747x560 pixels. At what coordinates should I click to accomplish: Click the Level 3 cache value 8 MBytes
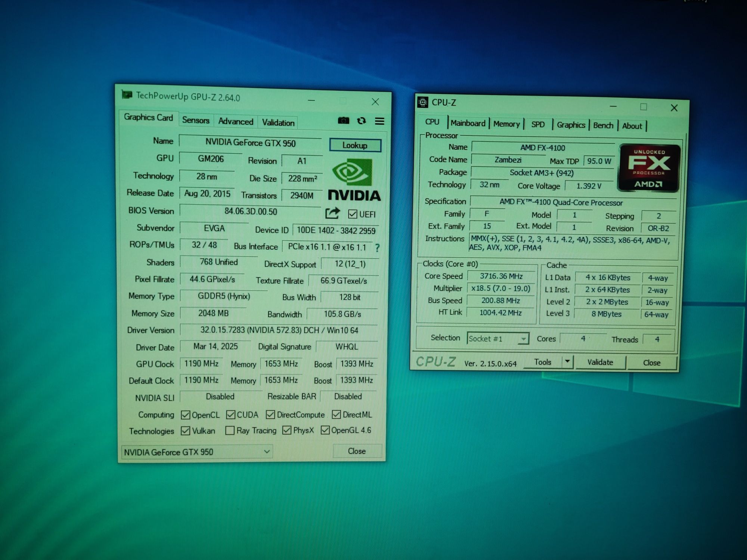click(x=607, y=314)
